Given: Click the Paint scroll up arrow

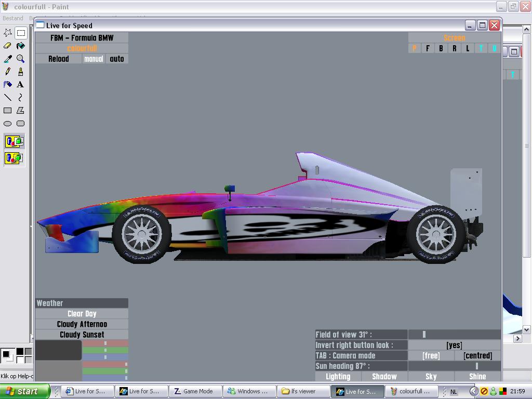Looking at the screenshot, I should 526,30.
